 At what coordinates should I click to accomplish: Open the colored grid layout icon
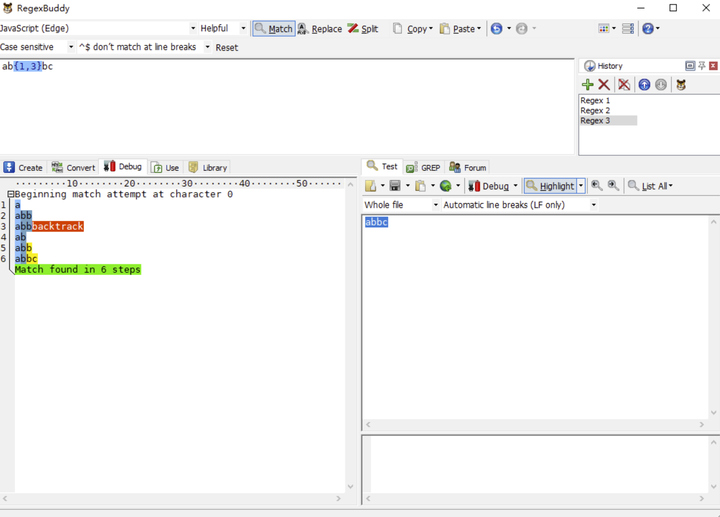603,28
